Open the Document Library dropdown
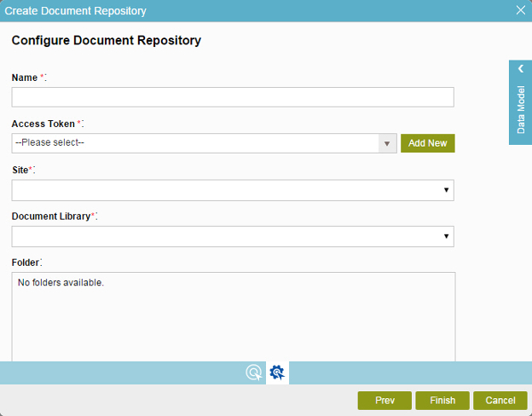 [233, 236]
